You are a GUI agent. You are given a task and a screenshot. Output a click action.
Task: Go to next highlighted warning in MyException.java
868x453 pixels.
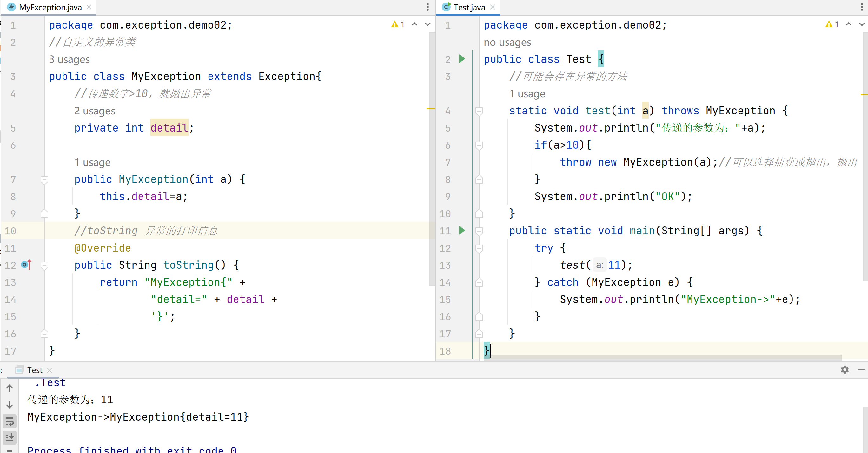point(427,24)
